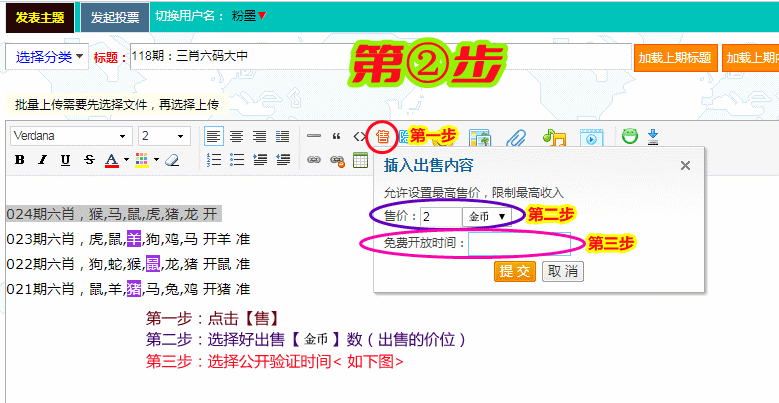This screenshot has height=403, width=779.
Task: Insert an image using the picture icon
Action: point(480,138)
